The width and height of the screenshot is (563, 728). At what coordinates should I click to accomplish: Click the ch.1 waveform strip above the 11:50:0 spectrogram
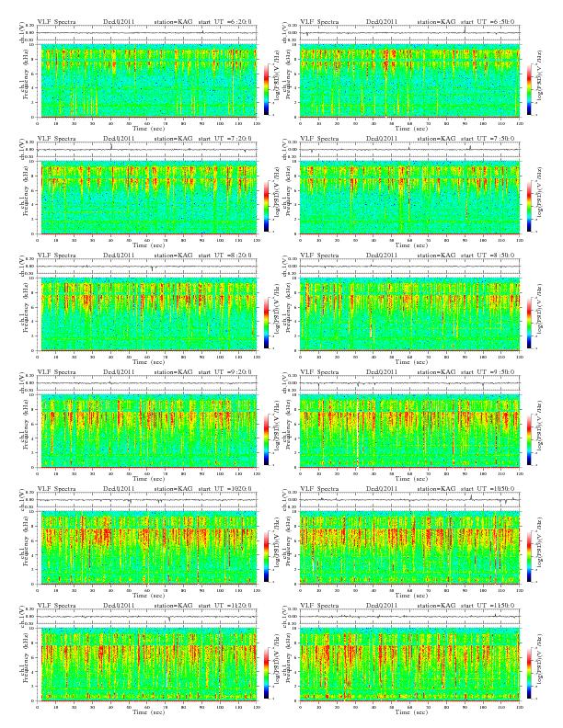point(409,617)
